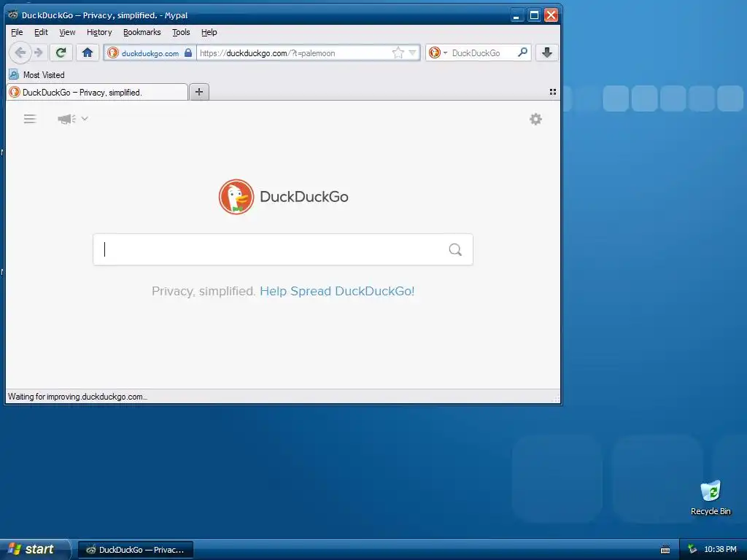Click the on-screen keyboard tray icon

(665, 550)
